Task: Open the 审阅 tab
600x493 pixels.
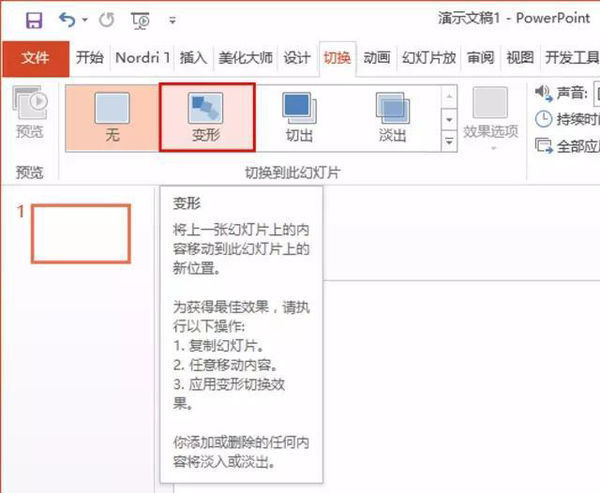Action: tap(481, 58)
